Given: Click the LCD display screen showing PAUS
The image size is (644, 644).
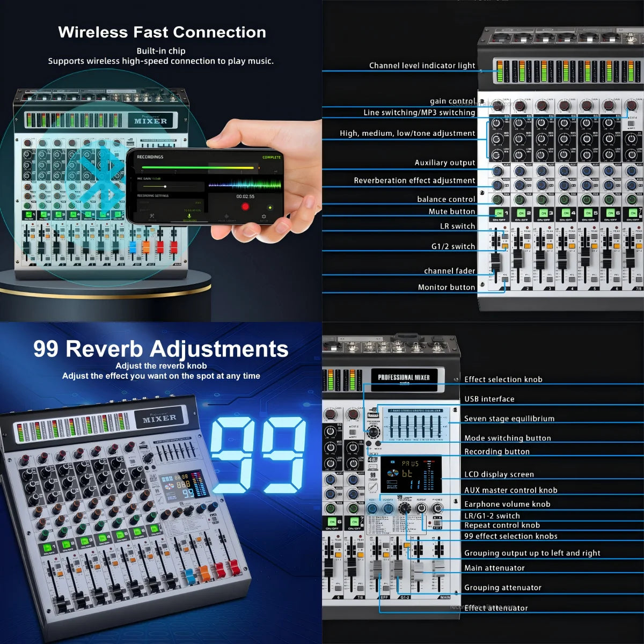Looking at the screenshot, I should [411, 474].
